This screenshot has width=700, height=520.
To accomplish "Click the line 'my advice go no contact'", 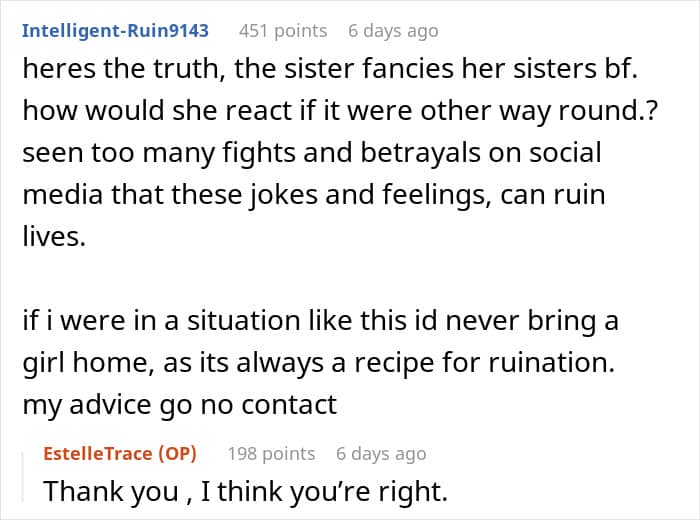I will [179, 405].
